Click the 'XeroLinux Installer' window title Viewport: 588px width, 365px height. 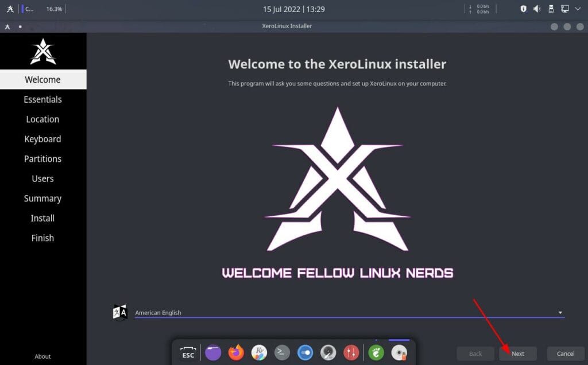tap(287, 26)
